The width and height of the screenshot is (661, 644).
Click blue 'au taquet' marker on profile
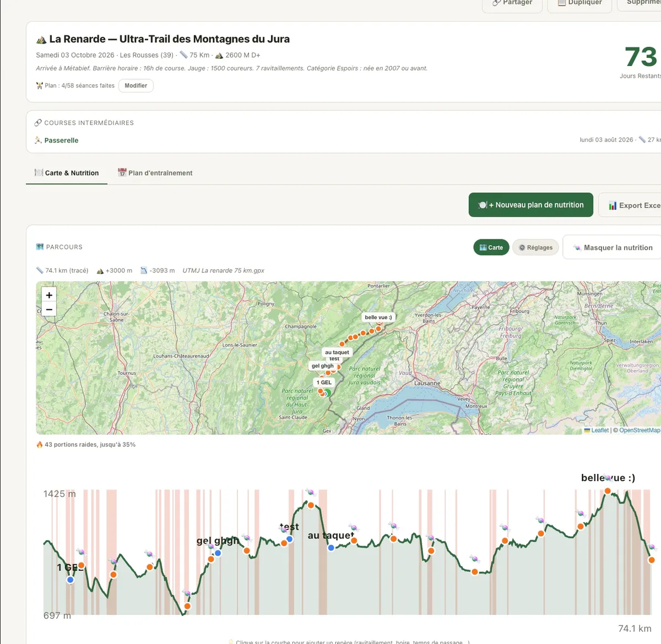click(x=331, y=548)
